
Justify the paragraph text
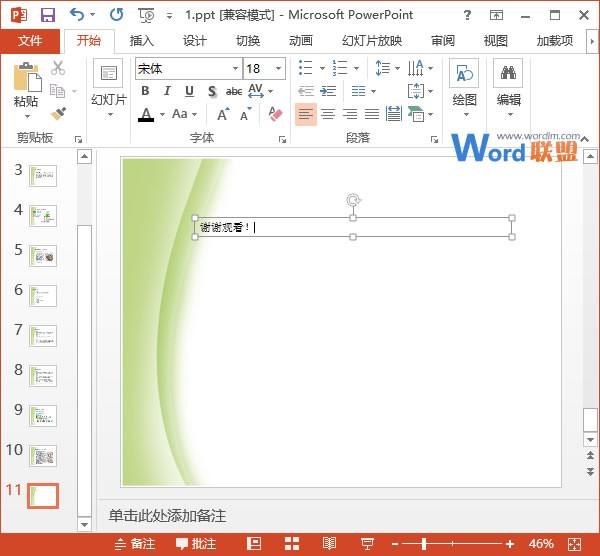click(372, 114)
